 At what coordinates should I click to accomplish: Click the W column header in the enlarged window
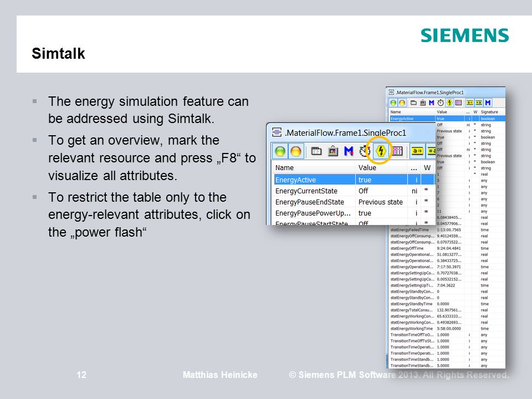(427, 167)
